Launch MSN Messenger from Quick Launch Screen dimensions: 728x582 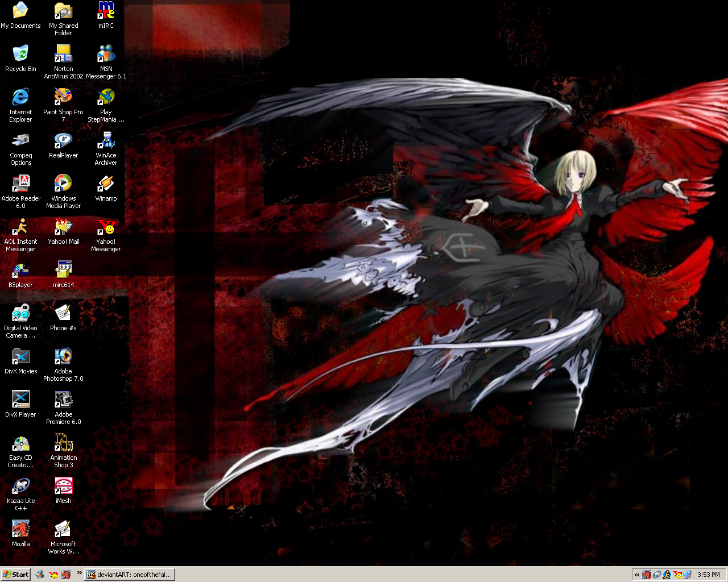tap(40, 575)
